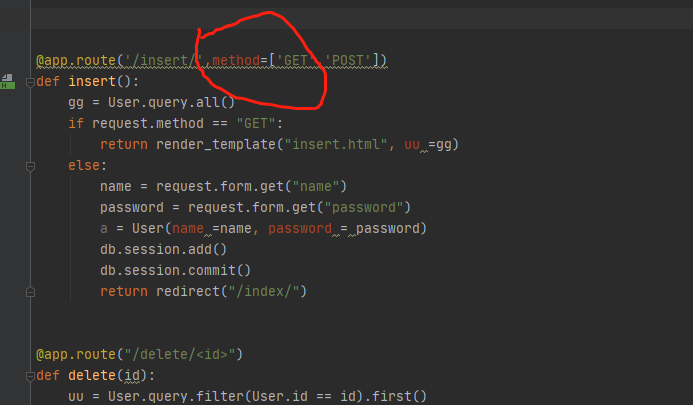This screenshot has height=405, width=693.
Task: Click the method= keyword argument
Action: 240,60
